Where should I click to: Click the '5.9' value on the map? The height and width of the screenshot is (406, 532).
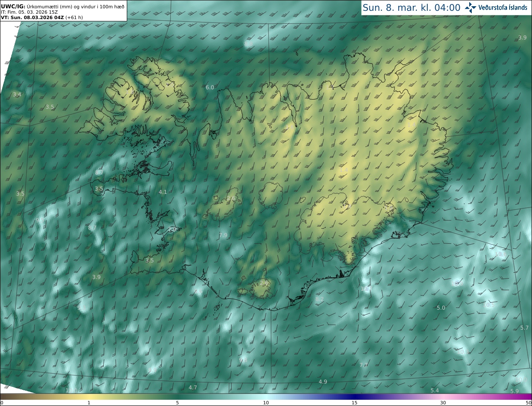tap(515, 391)
